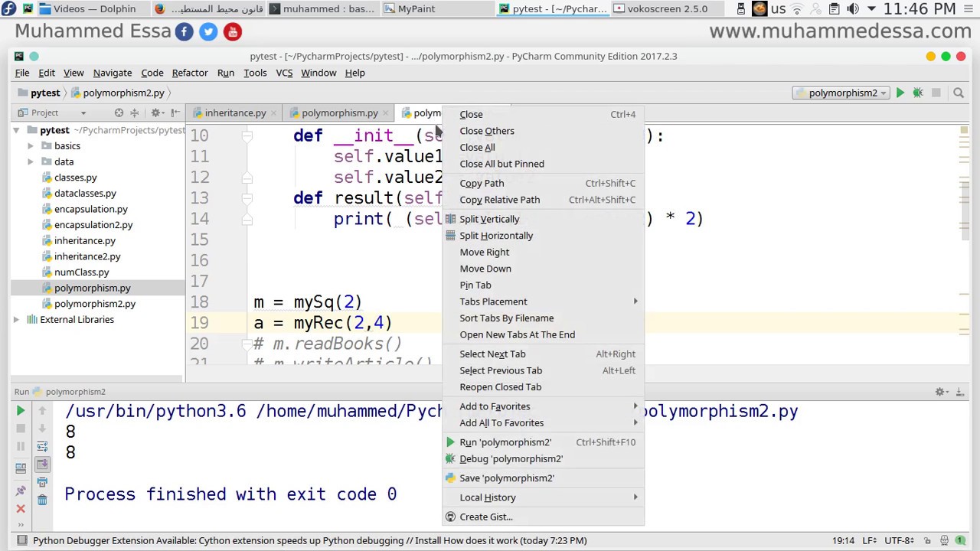Click the print icon in Run panel
Viewport: 980px width, 551px height.
[42, 482]
